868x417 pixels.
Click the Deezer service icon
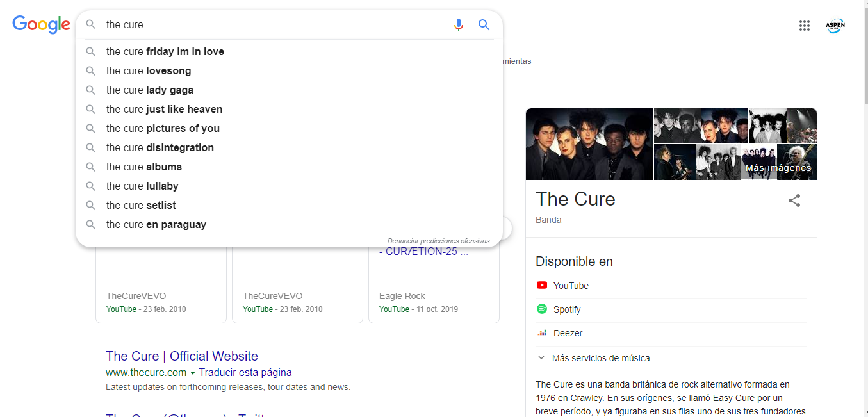pyautogui.click(x=542, y=333)
